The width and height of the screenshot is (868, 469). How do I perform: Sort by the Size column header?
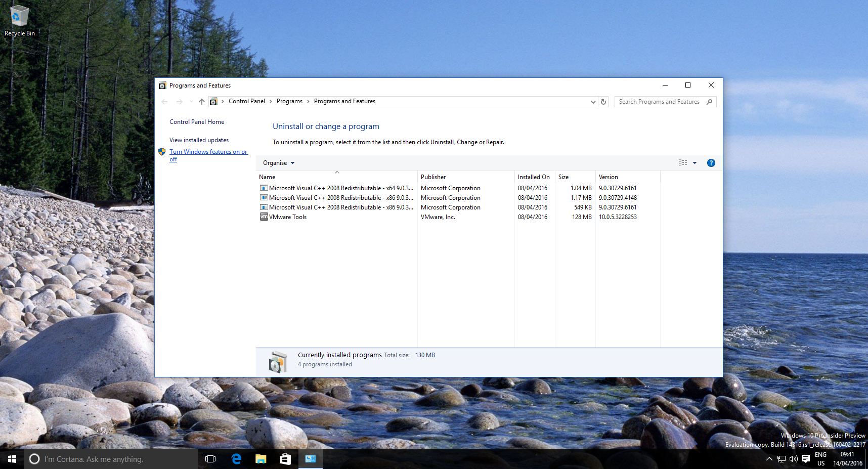coord(575,177)
